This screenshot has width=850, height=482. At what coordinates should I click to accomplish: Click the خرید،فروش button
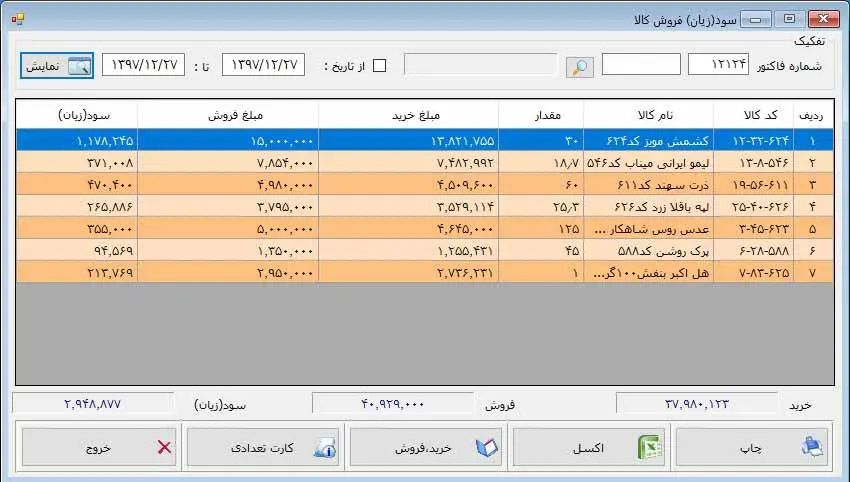point(426,447)
